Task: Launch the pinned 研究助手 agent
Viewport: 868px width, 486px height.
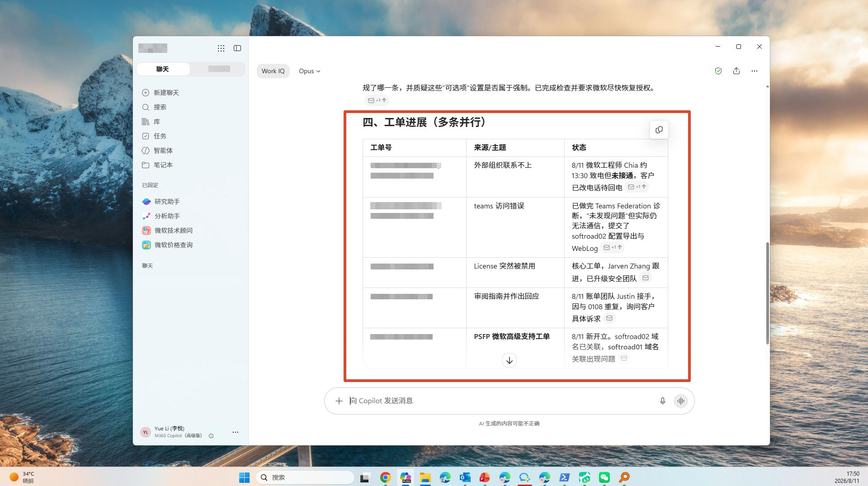Action: click(x=161, y=202)
